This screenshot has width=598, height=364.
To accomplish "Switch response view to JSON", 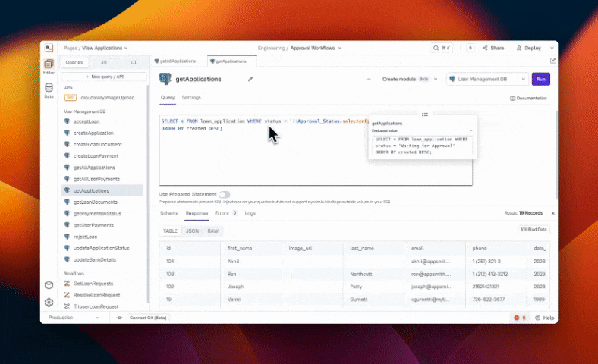I will pyautogui.click(x=193, y=231).
